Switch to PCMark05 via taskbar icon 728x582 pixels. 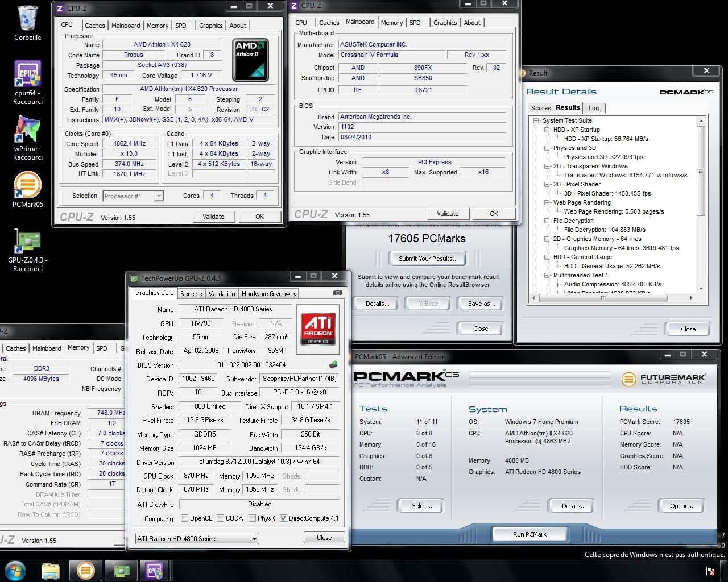86,570
